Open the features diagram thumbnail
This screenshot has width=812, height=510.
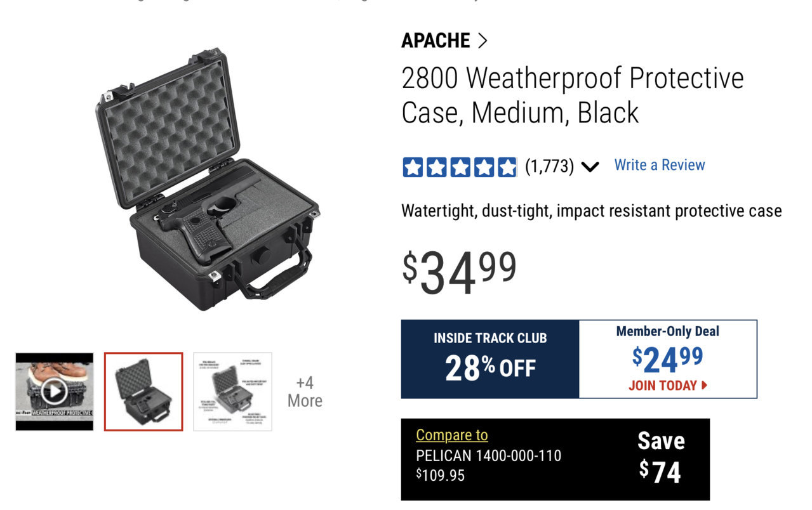pyautogui.click(x=232, y=392)
